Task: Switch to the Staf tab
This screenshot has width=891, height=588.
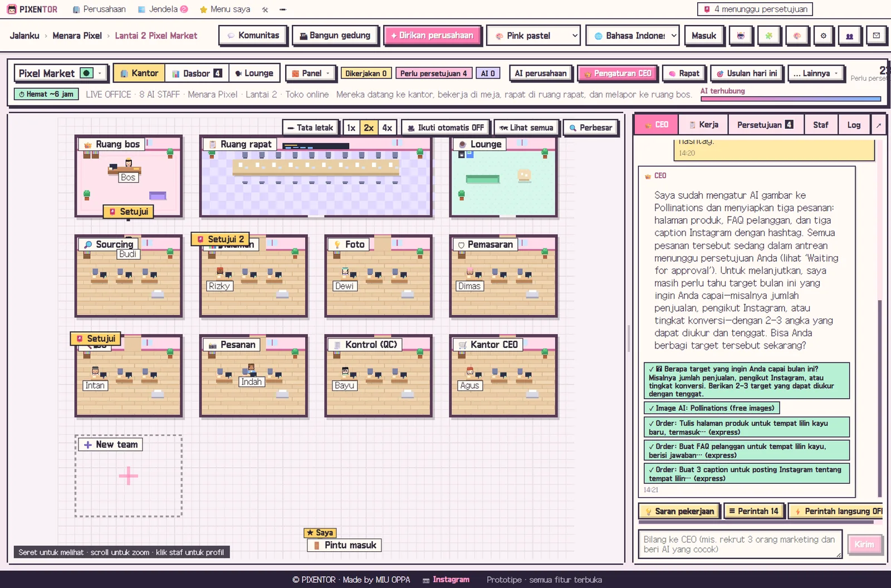Action: point(820,125)
